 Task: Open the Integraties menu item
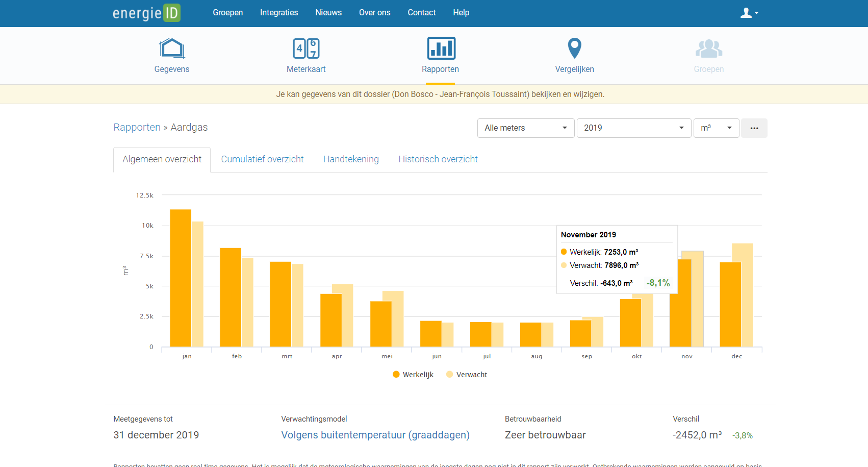(279, 13)
